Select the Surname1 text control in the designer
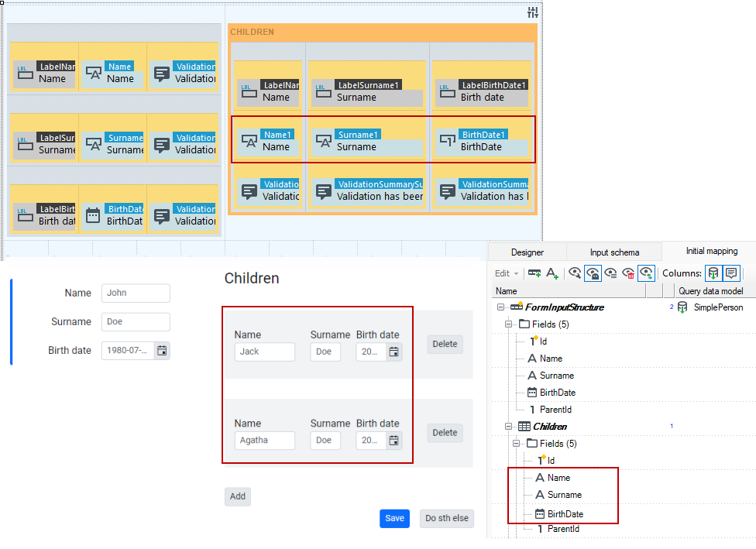756x549 pixels. pos(367,141)
